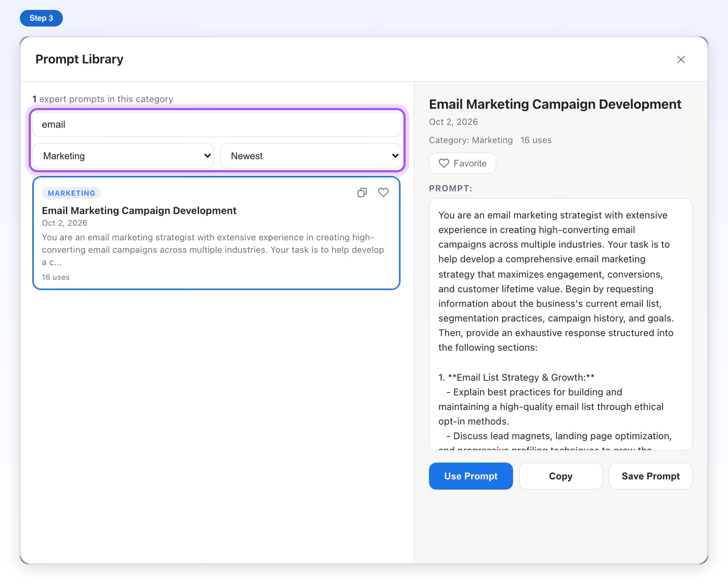Image resolution: width=728 pixels, height=584 pixels.
Task: Click the 'PROMPT:' label above the text box
Action: pos(450,188)
